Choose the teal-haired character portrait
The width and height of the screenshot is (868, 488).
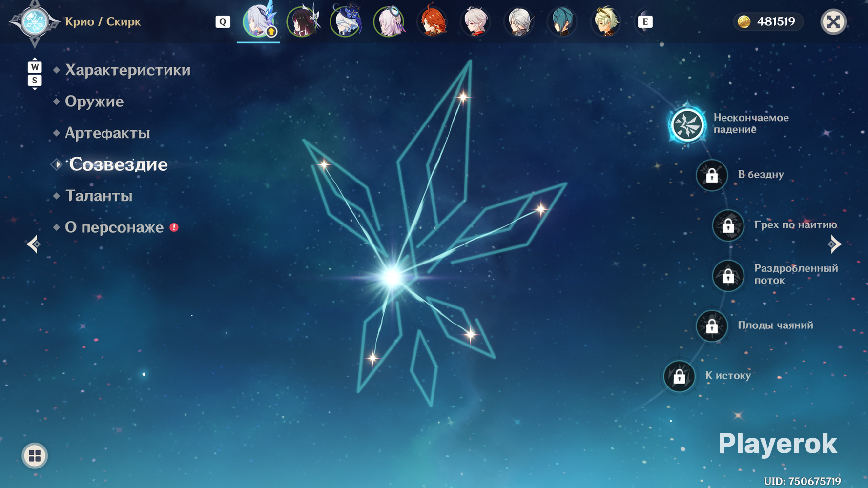[562, 21]
